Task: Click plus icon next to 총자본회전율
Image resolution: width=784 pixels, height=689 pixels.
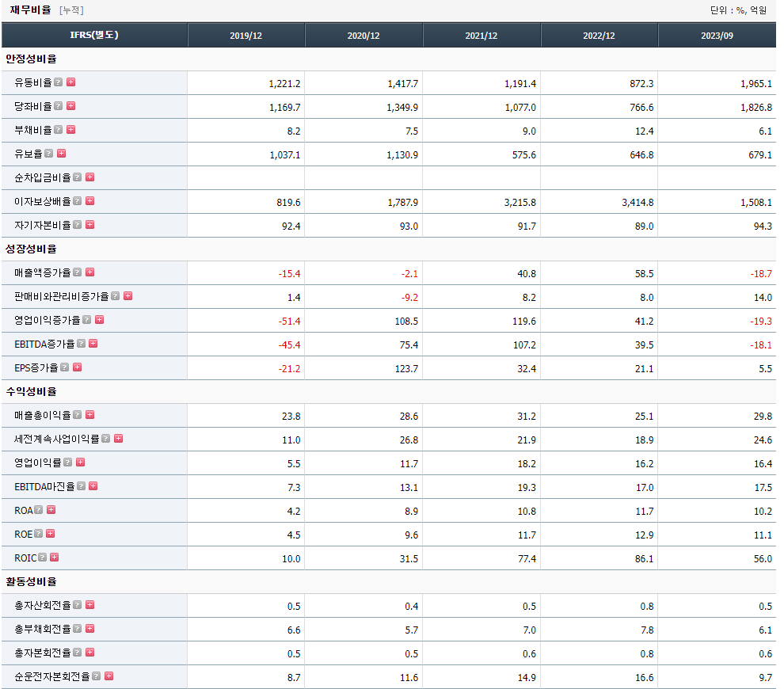Action: pos(90,652)
